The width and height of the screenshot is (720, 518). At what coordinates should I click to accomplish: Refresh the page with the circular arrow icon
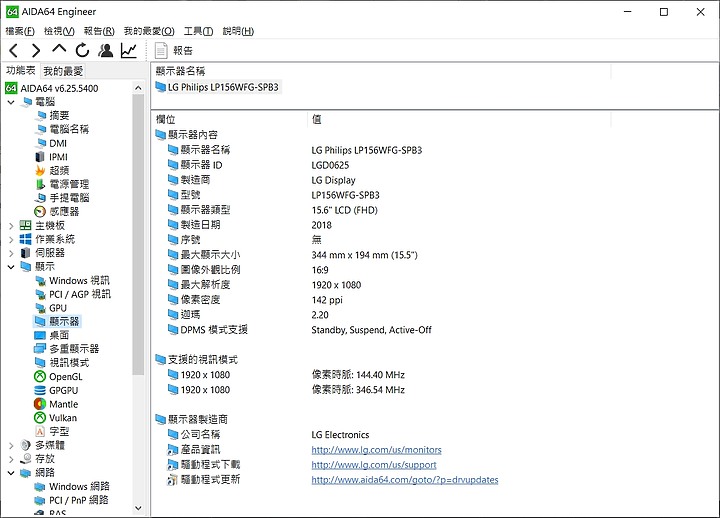(83, 51)
